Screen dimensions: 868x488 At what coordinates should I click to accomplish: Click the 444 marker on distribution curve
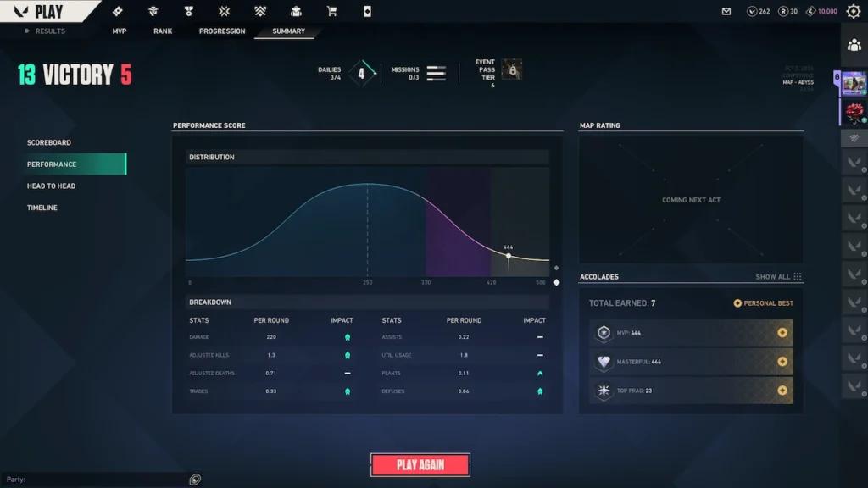pos(509,256)
